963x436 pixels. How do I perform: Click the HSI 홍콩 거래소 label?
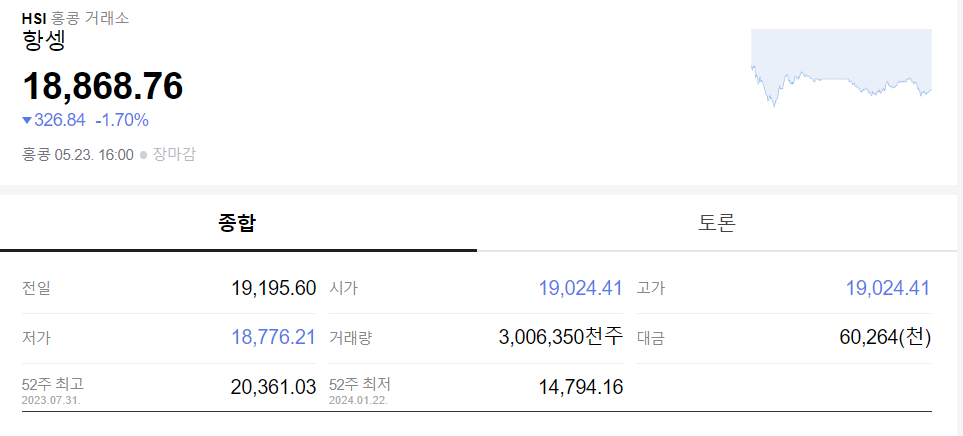pyautogui.click(x=76, y=18)
